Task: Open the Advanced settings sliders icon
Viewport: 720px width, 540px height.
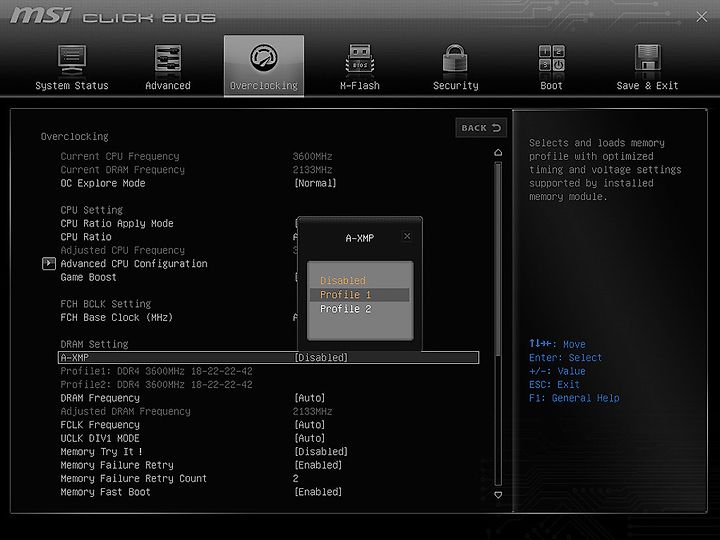Action: point(168,58)
